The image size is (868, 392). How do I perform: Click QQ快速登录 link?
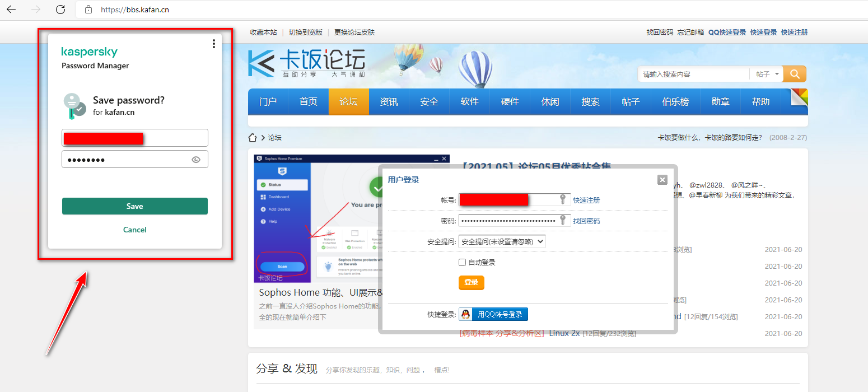point(727,32)
